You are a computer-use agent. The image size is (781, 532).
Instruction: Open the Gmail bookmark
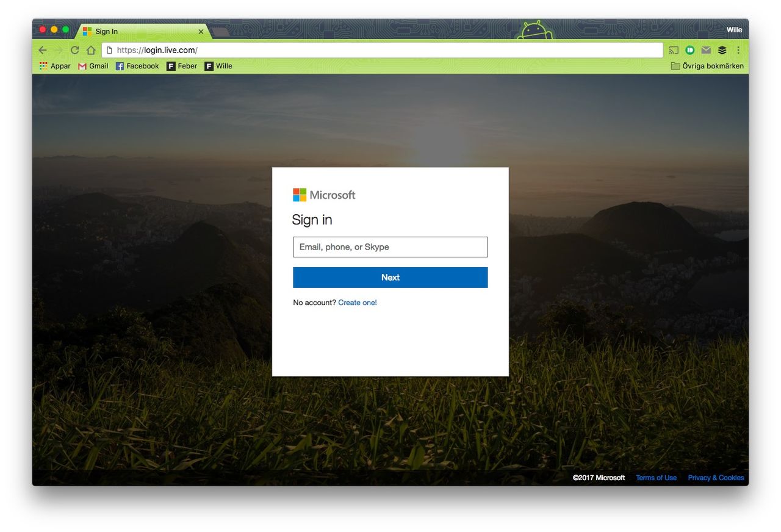[93, 66]
